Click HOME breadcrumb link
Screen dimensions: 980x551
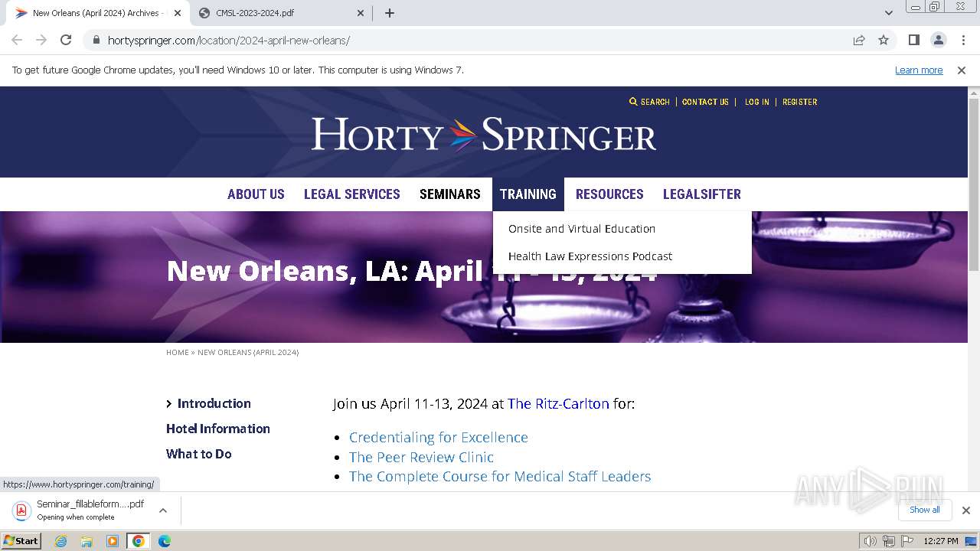[178, 352]
